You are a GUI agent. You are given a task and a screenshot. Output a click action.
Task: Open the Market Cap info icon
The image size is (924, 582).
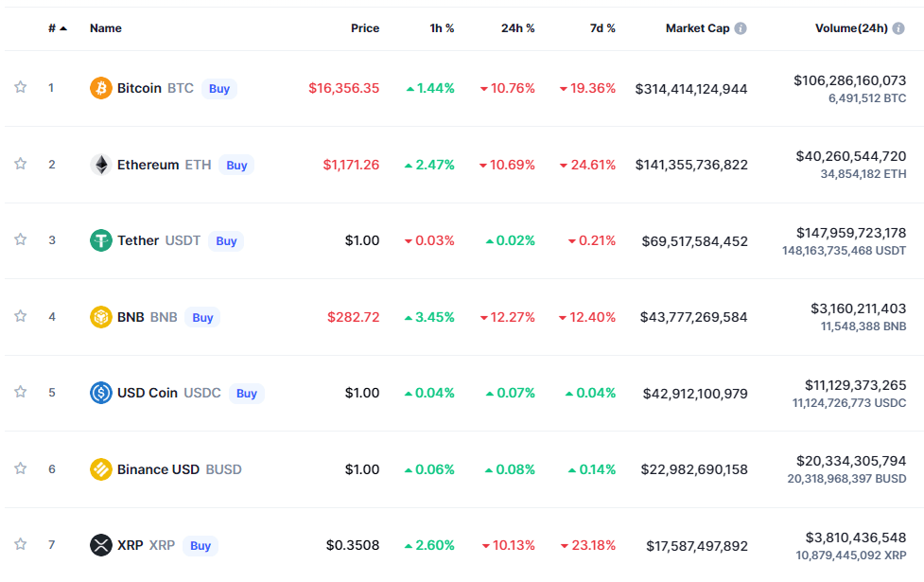coord(741,28)
